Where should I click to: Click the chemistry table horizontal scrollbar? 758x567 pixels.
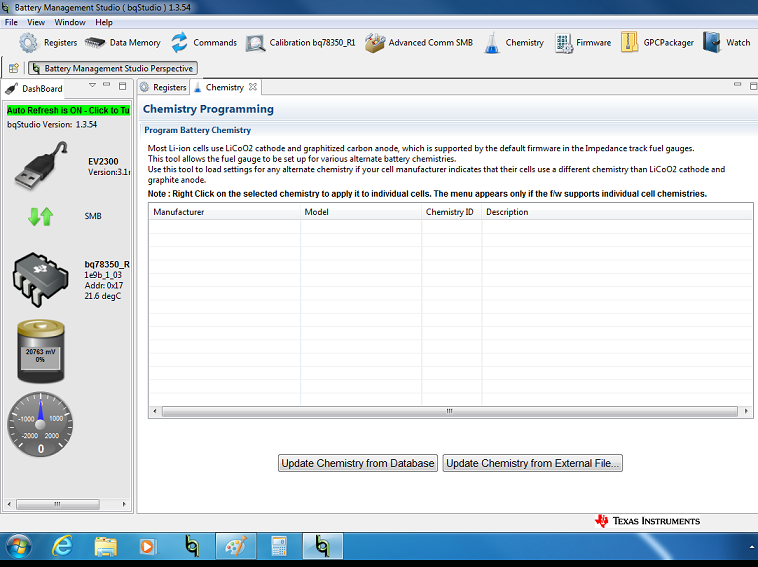pos(450,411)
